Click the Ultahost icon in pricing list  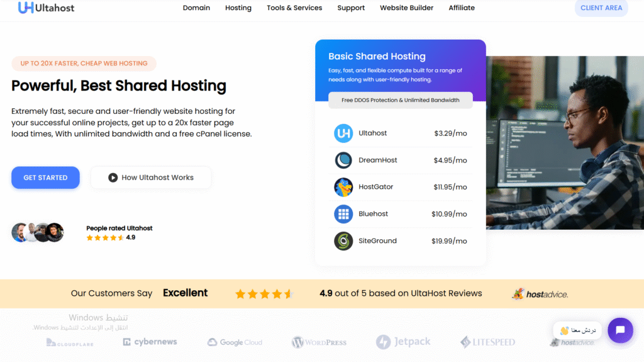343,133
